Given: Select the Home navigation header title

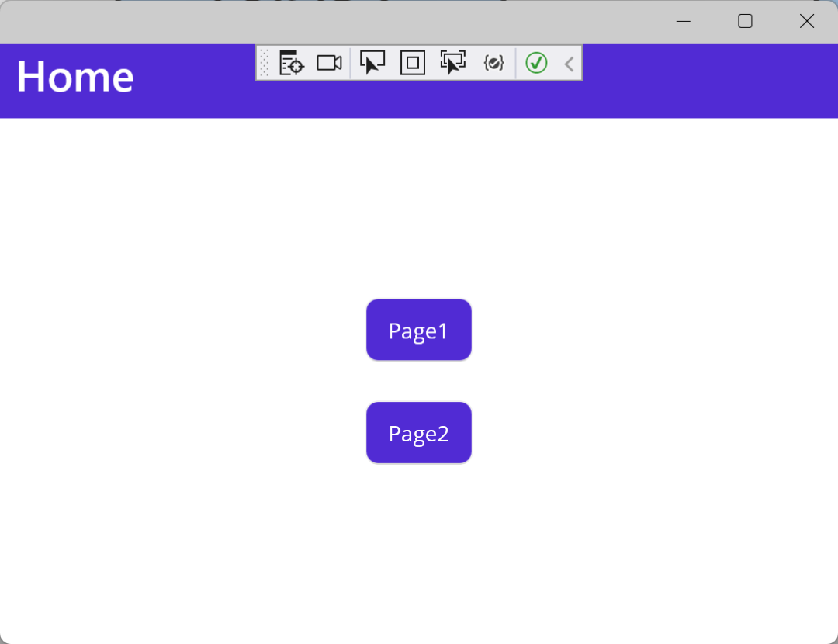Looking at the screenshot, I should tap(74, 75).
